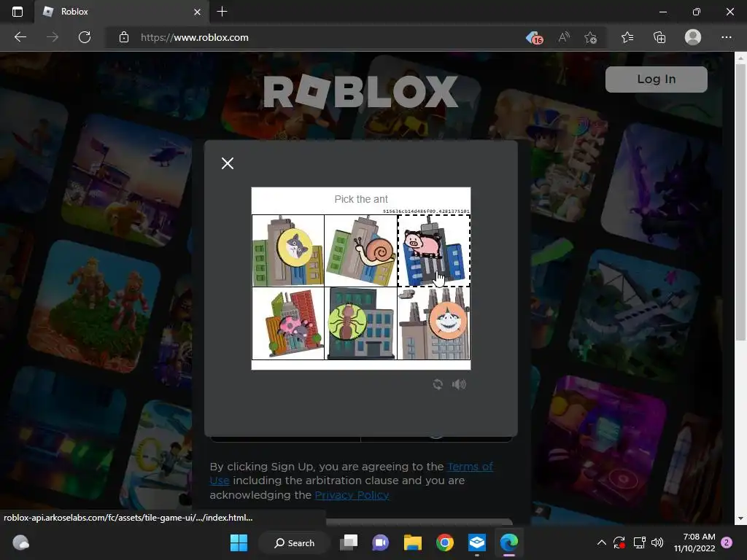Open the notification badge showing 2
This screenshot has width=747, height=560.
tap(727, 542)
